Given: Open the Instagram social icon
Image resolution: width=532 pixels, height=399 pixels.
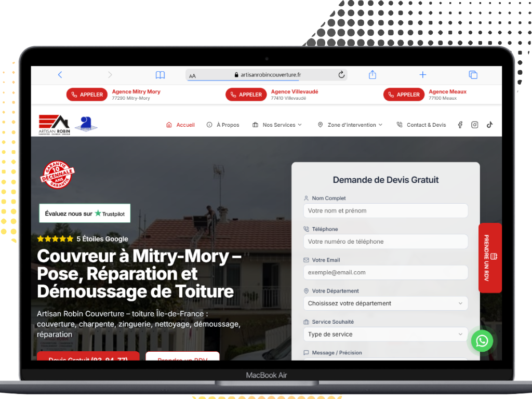Looking at the screenshot, I should coord(474,125).
